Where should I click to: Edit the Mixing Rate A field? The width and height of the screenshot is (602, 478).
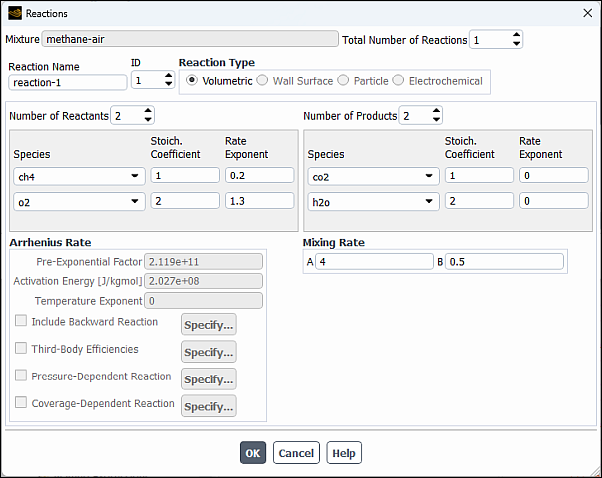click(372, 262)
